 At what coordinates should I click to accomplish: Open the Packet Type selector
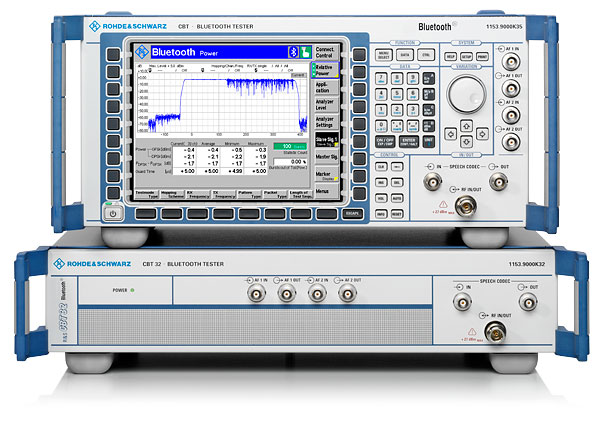(x=274, y=194)
